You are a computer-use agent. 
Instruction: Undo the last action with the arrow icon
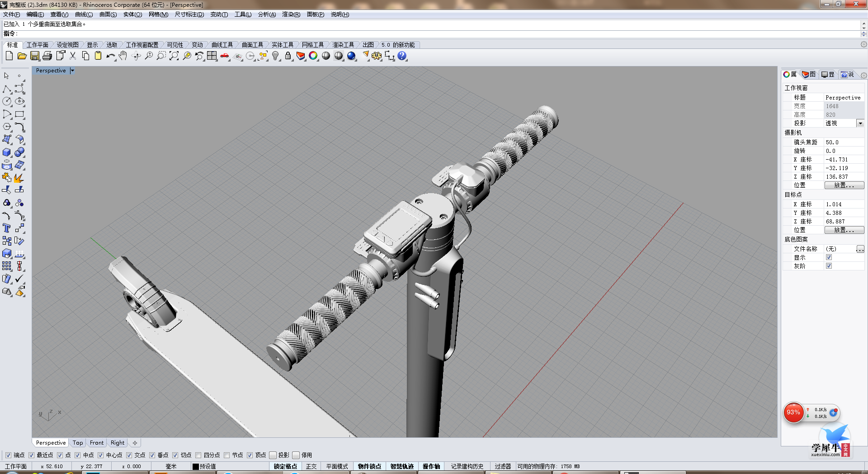coord(111,56)
